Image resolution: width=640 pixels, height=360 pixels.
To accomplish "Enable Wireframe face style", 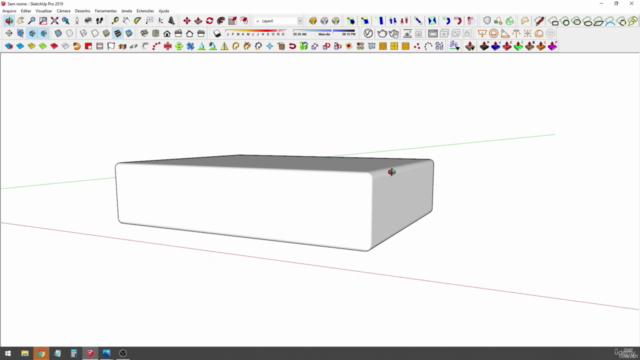I will (84, 33).
